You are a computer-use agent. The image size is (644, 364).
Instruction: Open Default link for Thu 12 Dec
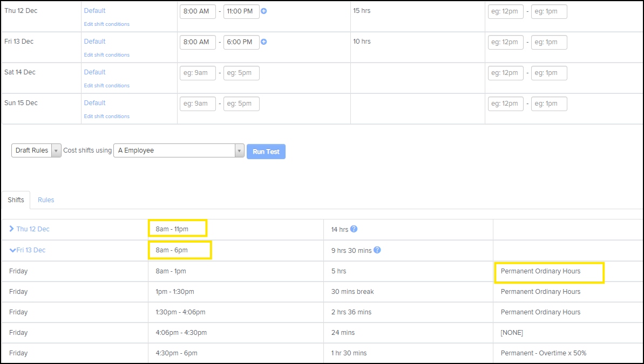(94, 11)
